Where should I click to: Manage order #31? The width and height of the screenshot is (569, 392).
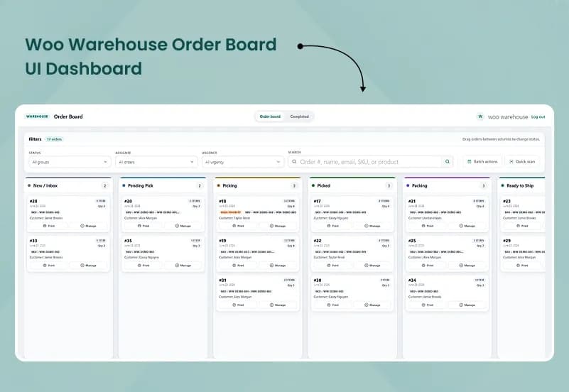[x=278, y=305]
